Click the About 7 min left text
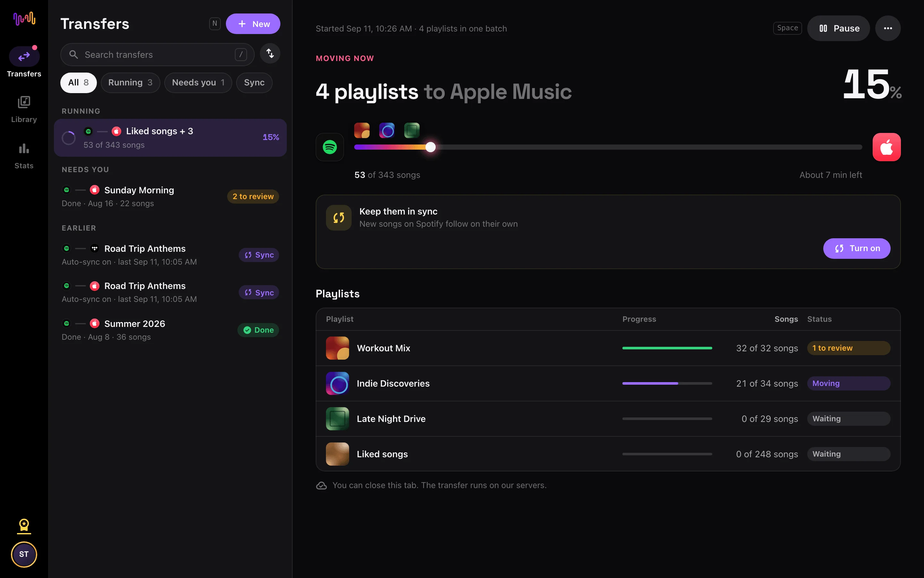 [830, 175]
